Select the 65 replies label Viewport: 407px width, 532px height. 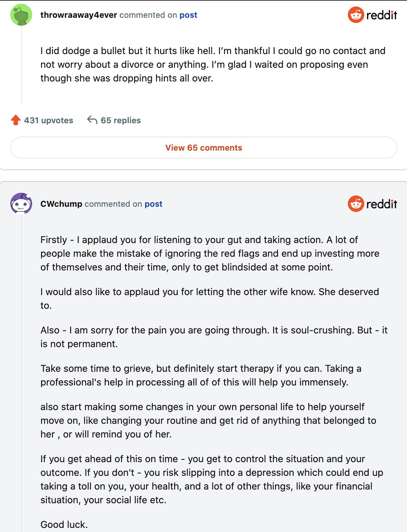pos(121,121)
